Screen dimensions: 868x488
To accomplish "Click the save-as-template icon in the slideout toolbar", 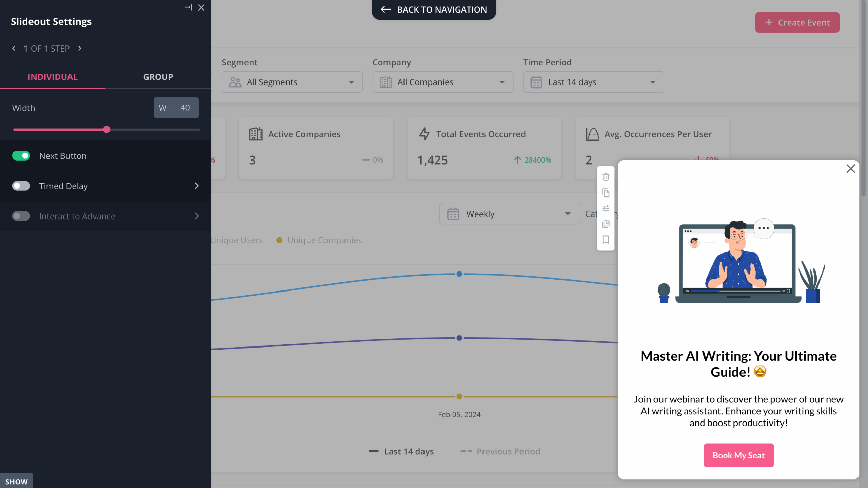I will tap(606, 224).
